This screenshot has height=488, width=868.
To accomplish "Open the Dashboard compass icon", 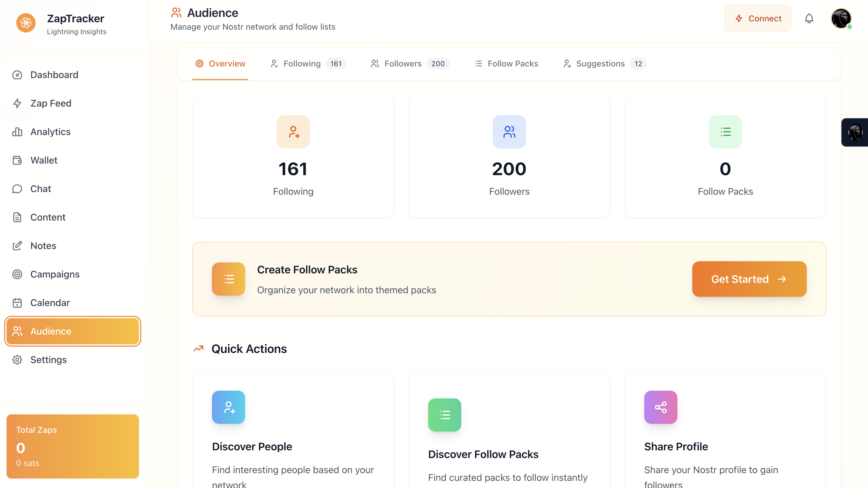I will tap(18, 75).
